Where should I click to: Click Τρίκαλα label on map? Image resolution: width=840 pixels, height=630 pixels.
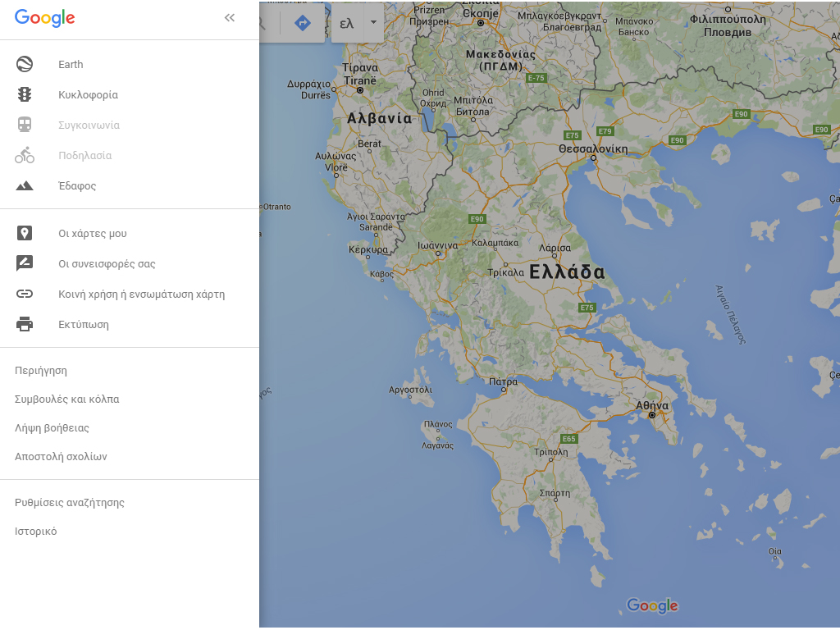pyautogui.click(x=505, y=272)
